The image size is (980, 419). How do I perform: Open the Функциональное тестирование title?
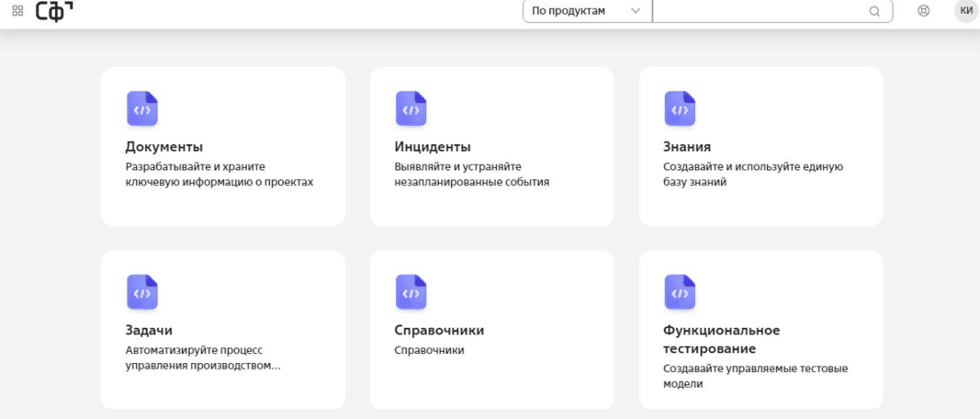pos(721,339)
